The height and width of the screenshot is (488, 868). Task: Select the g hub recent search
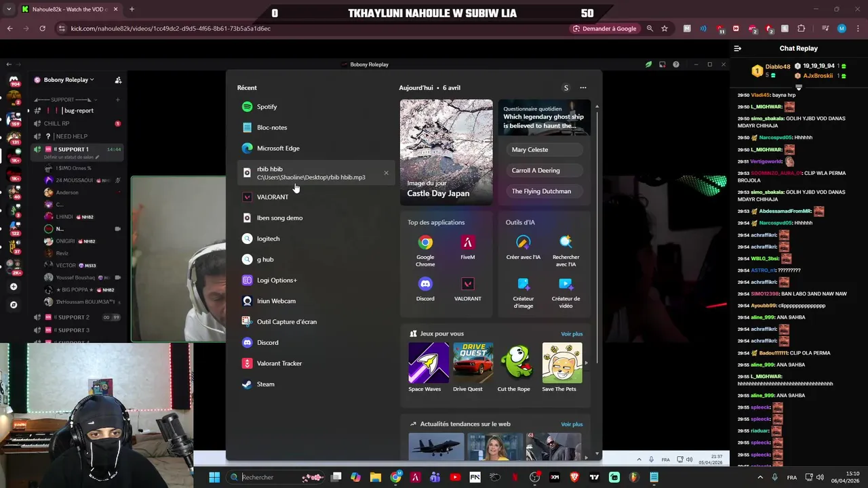tap(315, 260)
